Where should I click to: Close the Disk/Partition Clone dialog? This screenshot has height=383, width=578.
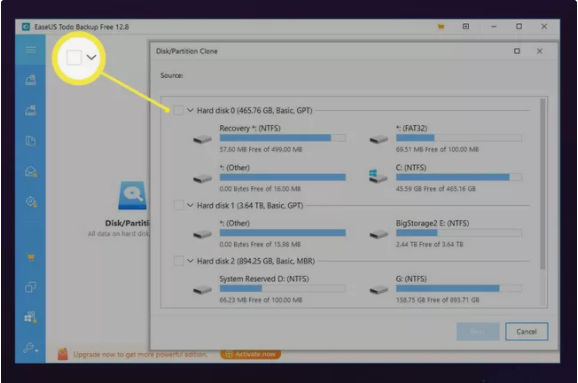[540, 51]
